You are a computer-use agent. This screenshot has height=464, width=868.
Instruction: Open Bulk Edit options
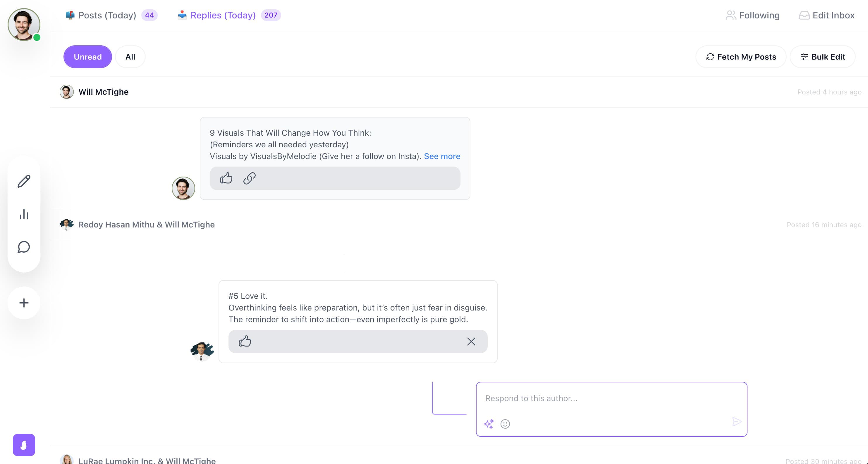pyautogui.click(x=822, y=56)
